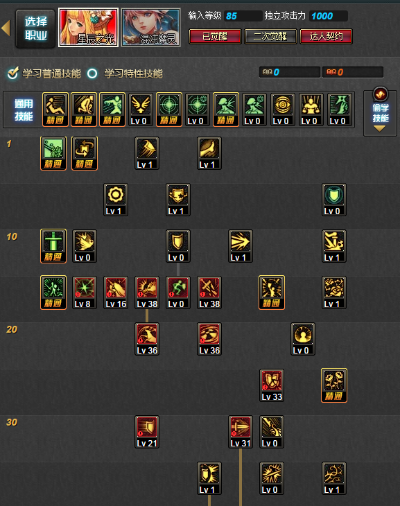Toggle the 二次觉醒 second awakening button
The width and height of the screenshot is (400, 506).
270,36
